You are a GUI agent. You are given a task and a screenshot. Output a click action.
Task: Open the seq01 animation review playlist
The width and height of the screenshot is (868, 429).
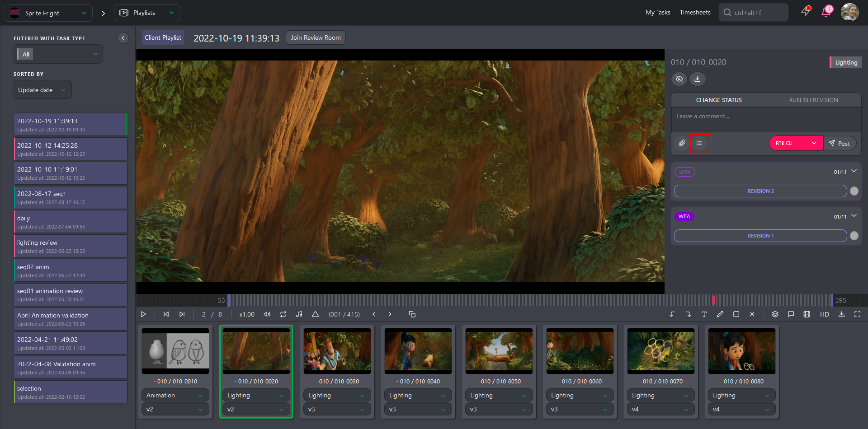(x=71, y=295)
